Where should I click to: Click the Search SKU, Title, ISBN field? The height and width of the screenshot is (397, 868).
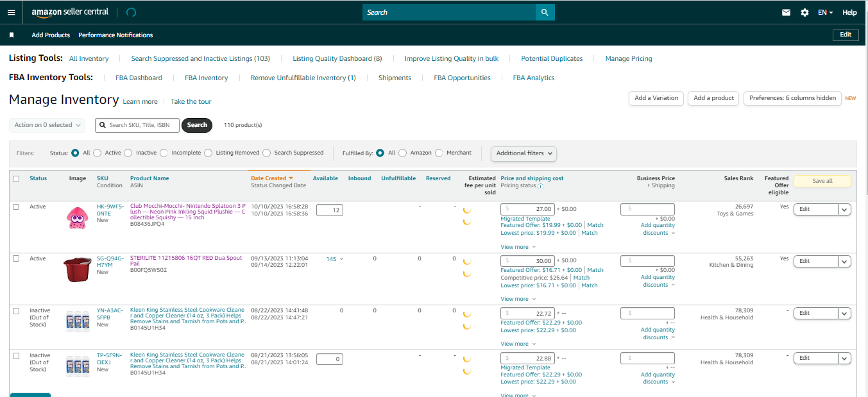(138, 125)
